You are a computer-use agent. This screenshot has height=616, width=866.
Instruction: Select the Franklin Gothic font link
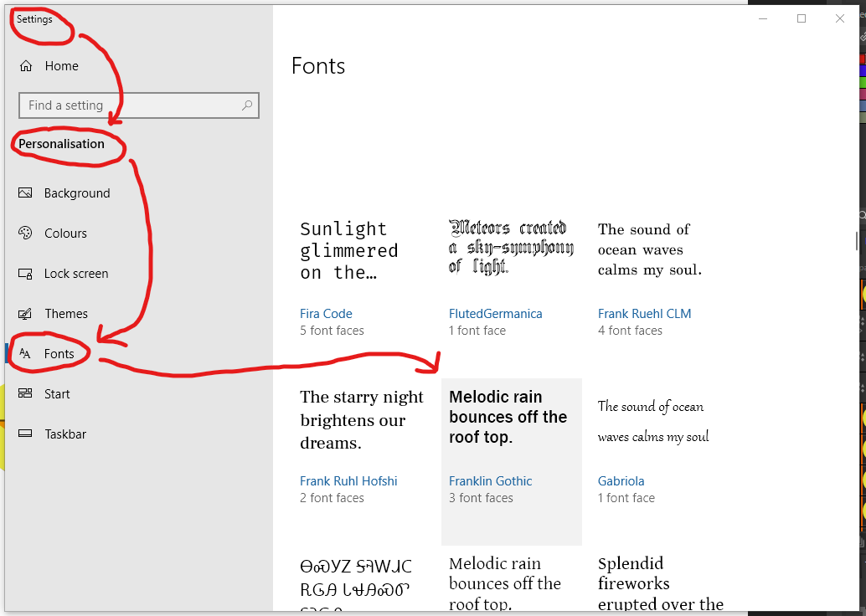(x=490, y=481)
